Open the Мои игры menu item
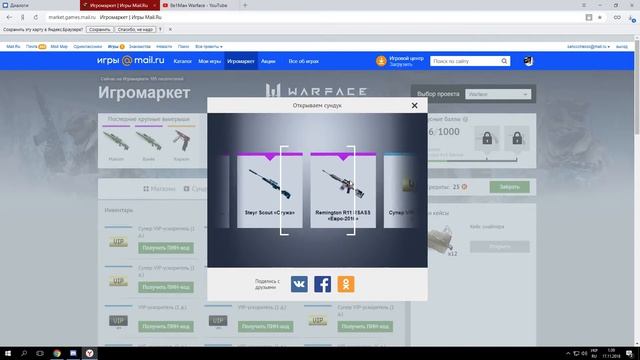This screenshot has width=640, height=360. [x=209, y=61]
